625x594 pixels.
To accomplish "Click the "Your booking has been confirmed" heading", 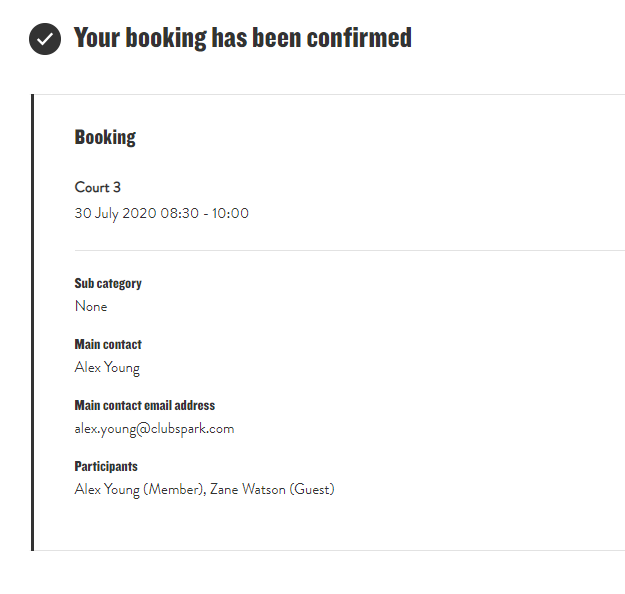I will pyautogui.click(x=242, y=38).
